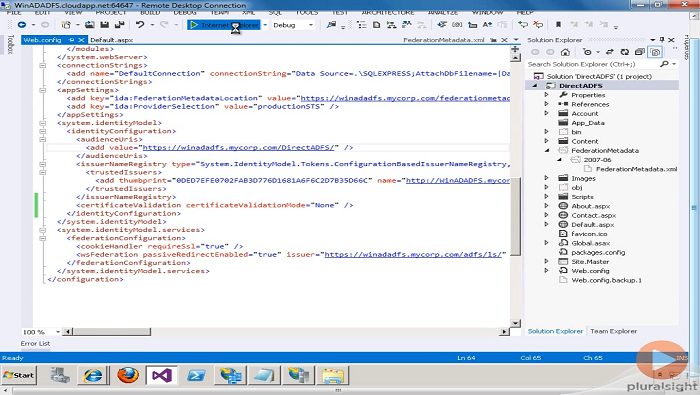The height and width of the screenshot is (395, 700).
Task: Select Contact.aspx in Solution Explorer
Action: coord(593,215)
